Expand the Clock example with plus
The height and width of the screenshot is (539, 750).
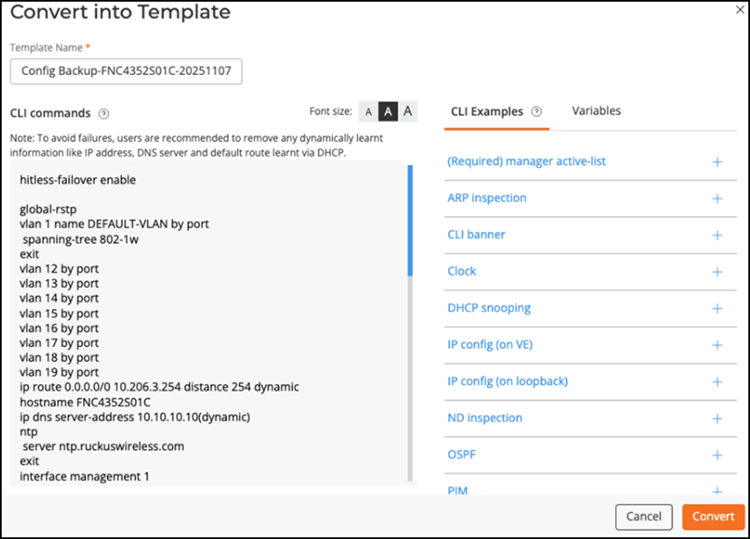pyautogui.click(x=716, y=271)
